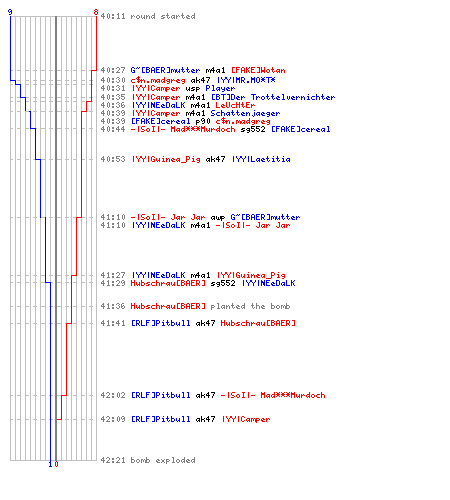The image size is (450, 500).
Task: Click the planted the bomb event
Action: (x=250, y=306)
